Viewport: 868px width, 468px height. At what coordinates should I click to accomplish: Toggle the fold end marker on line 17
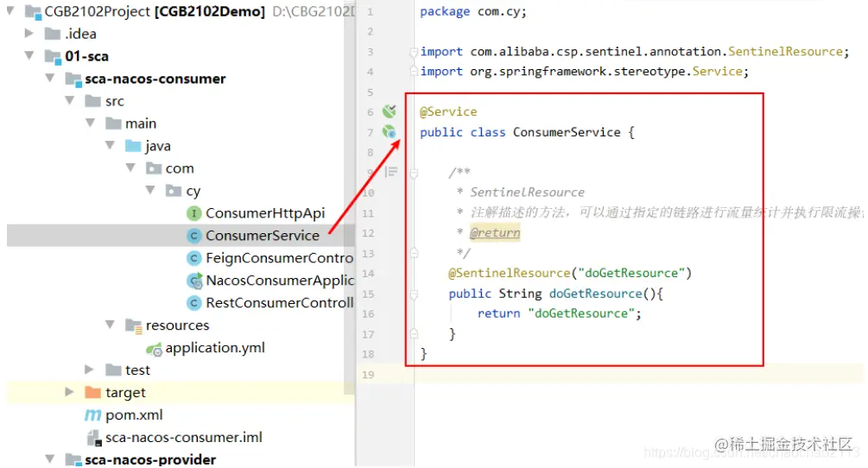click(414, 333)
